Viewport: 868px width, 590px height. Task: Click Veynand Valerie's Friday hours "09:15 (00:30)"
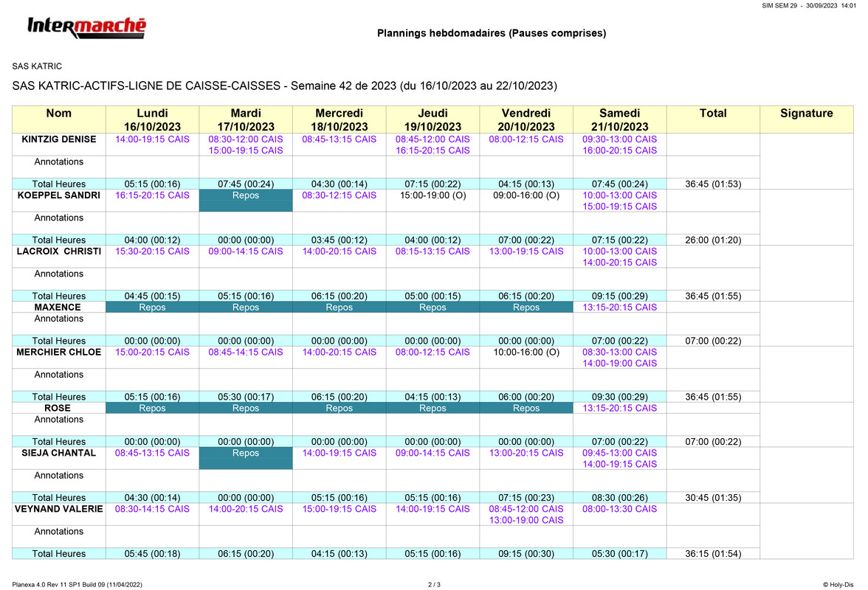click(526, 554)
